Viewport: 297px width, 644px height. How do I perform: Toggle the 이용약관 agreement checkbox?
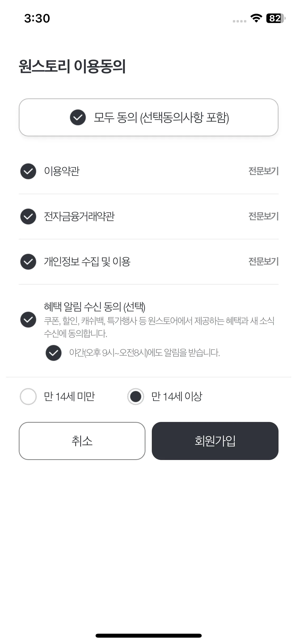point(28,171)
